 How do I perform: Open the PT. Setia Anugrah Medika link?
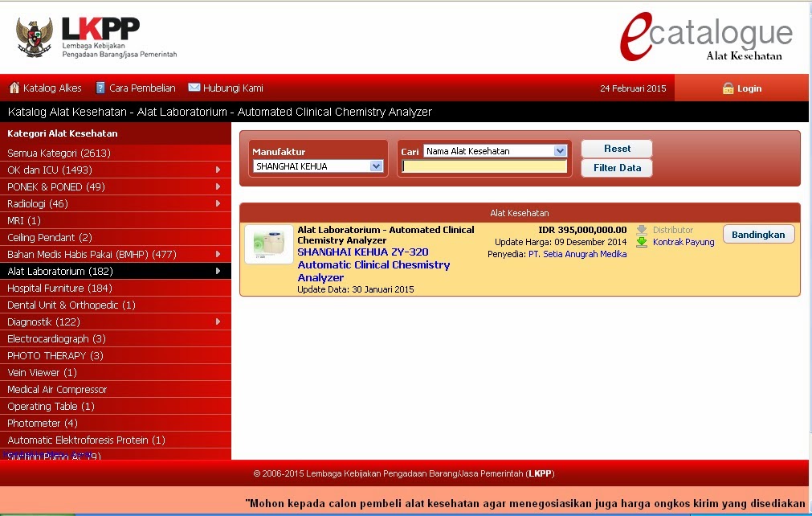(x=577, y=254)
